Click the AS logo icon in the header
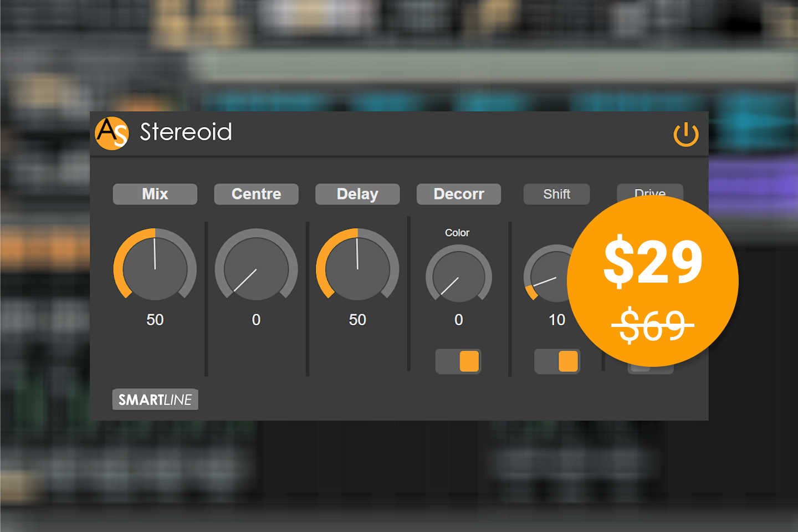The height and width of the screenshot is (532, 798). pos(113,133)
